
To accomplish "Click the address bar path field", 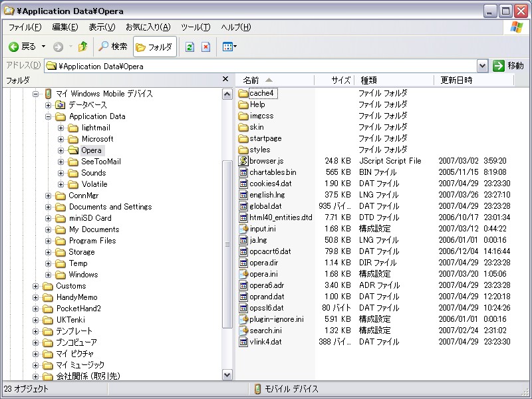I will click(x=261, y=66).
